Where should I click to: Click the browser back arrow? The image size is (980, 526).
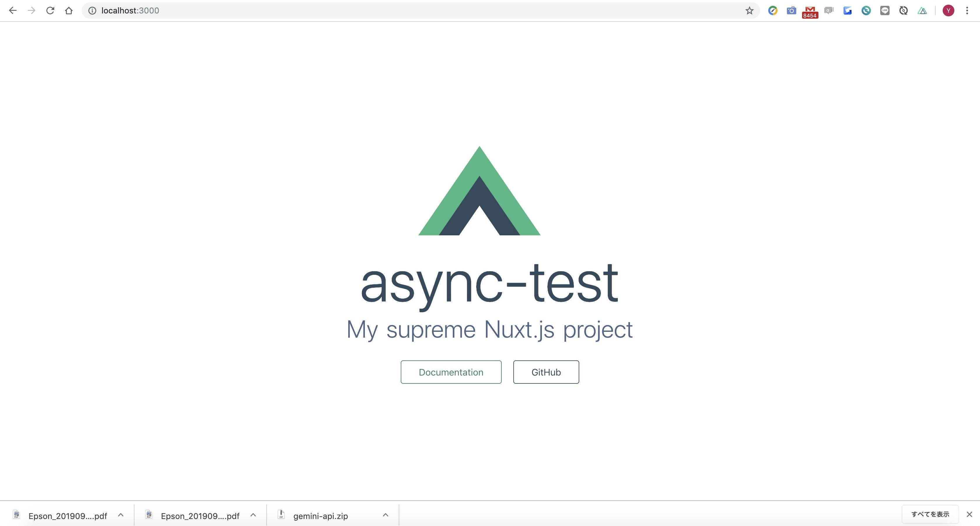coord(13,11)
